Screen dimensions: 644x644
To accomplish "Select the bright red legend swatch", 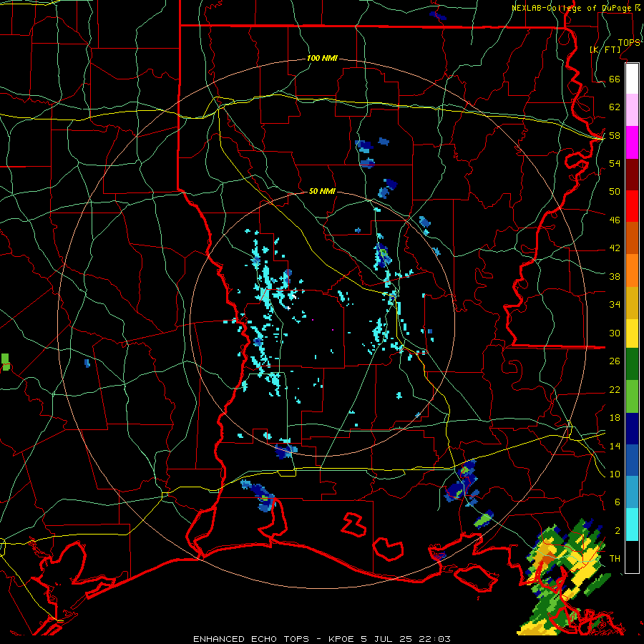I will [x=632, y=206].
